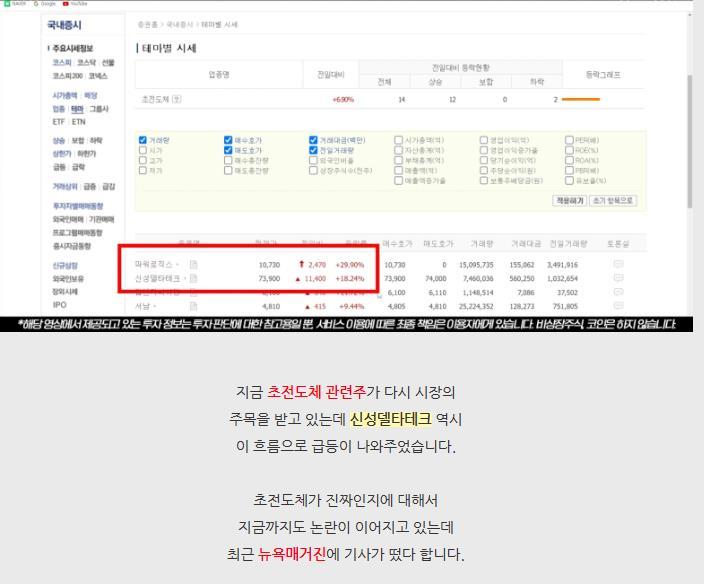Viewport: 704px width, 584px height.
Task: Open 코스닥 in the sidebar
Action: pos(86,62)
